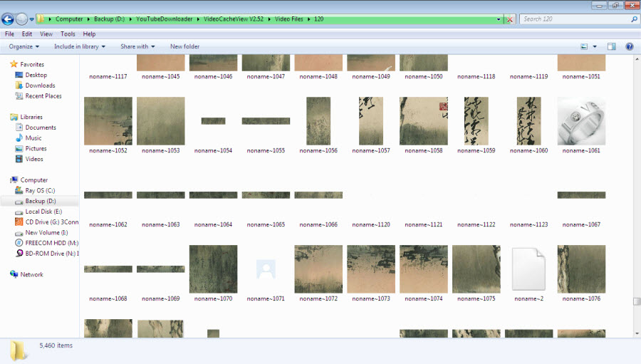Viewport: 641px width, 364px height.
Task: Select the noname~1071 person placeholder icon
Action: coord(266,269)
